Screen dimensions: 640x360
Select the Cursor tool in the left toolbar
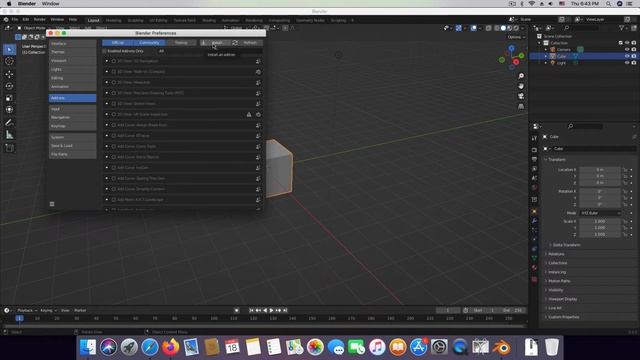pos(9,61)
